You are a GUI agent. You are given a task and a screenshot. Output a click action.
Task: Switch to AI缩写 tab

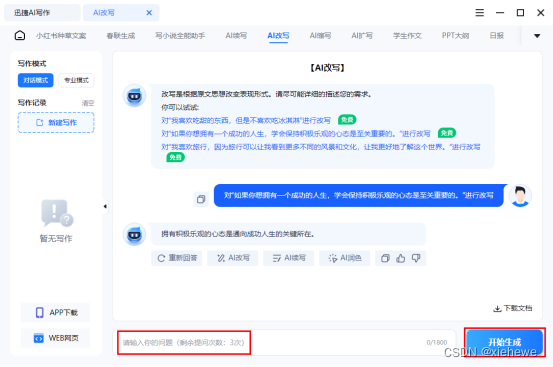(320, 36)
